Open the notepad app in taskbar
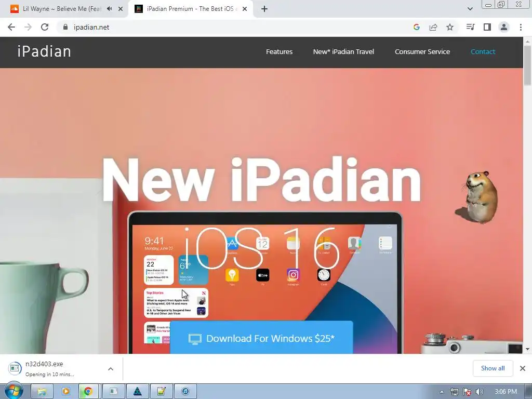Image resolution: width=532 pixels, height=399 pixels. (x=162, y=391)
